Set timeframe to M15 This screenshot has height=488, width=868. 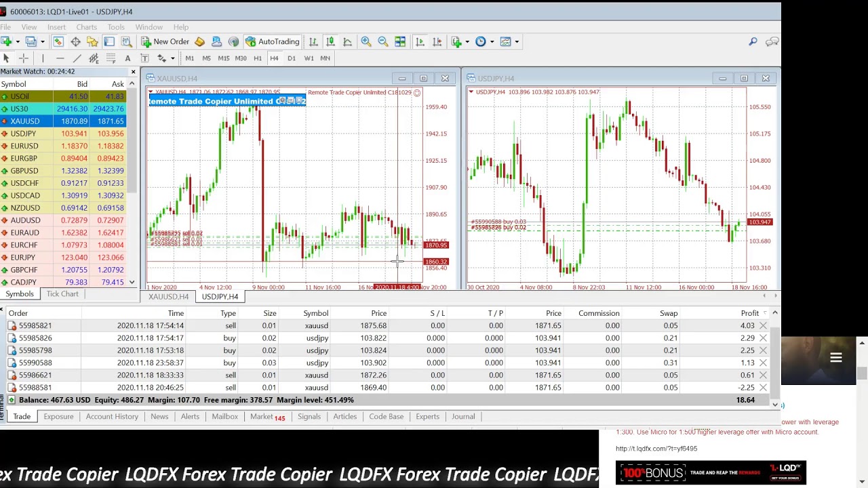click(223, 58)
